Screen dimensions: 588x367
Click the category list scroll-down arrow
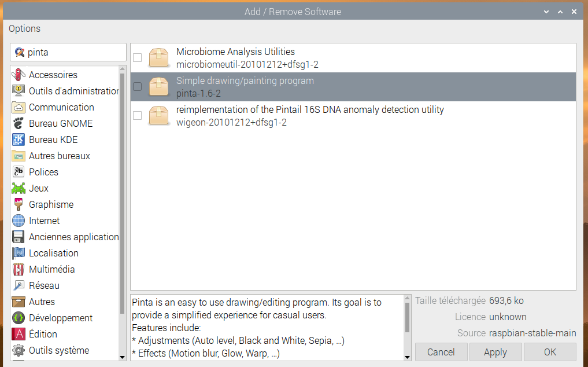122,357
